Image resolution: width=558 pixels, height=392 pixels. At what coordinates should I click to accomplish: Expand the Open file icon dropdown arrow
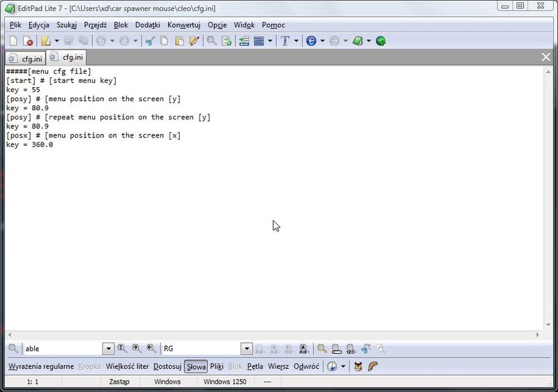click(56, 41)
